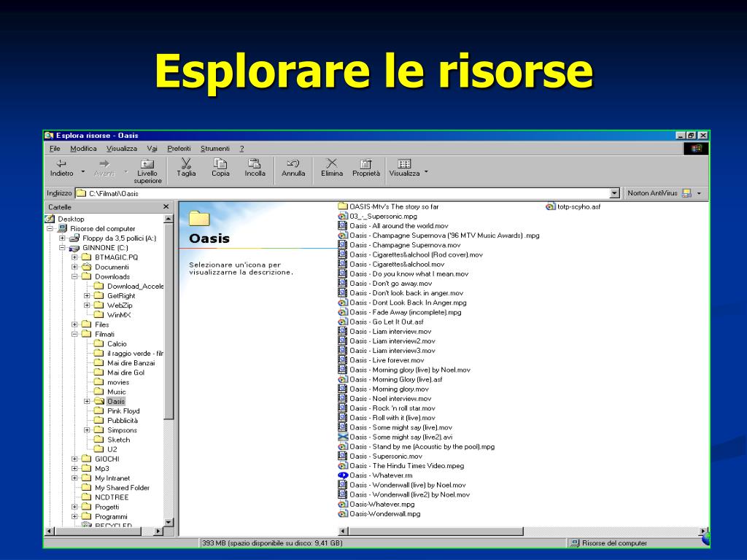This screenshot has height=560, width=747.
Task: Select Oasis - The Hindu Times Video.mpeg icon
Action: tap(343, 466)
